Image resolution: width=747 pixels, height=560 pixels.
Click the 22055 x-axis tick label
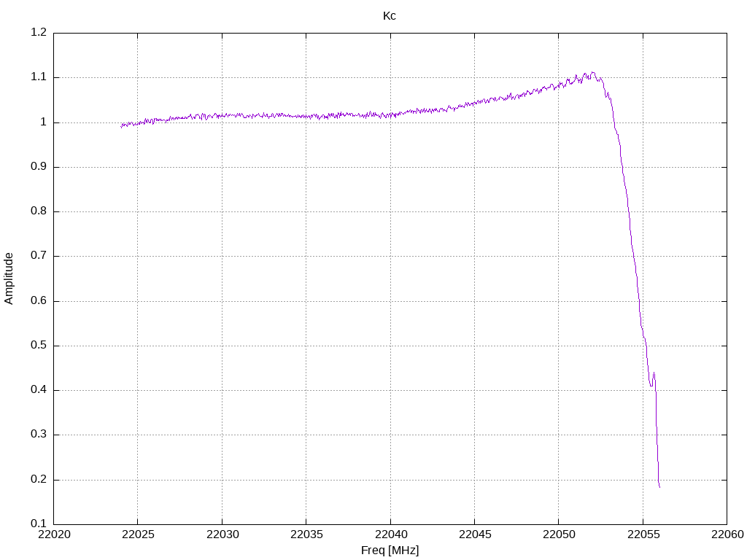(643, 534)
